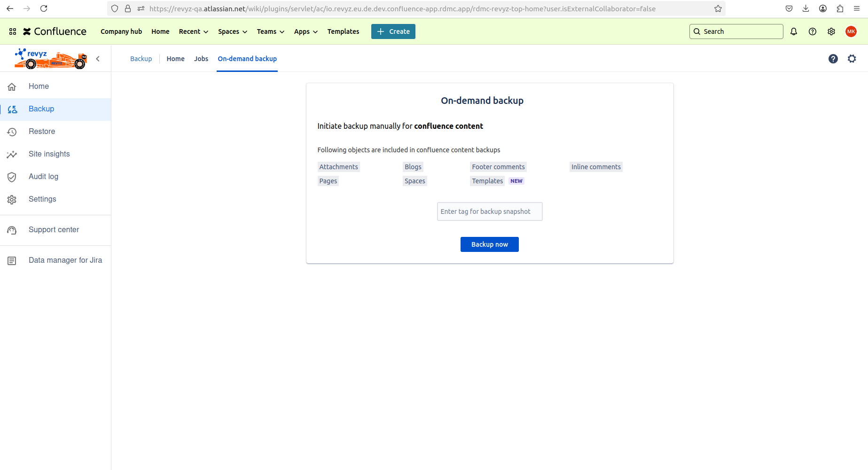
Task: Click the Backup now button
Action: [x=489, y=244]
